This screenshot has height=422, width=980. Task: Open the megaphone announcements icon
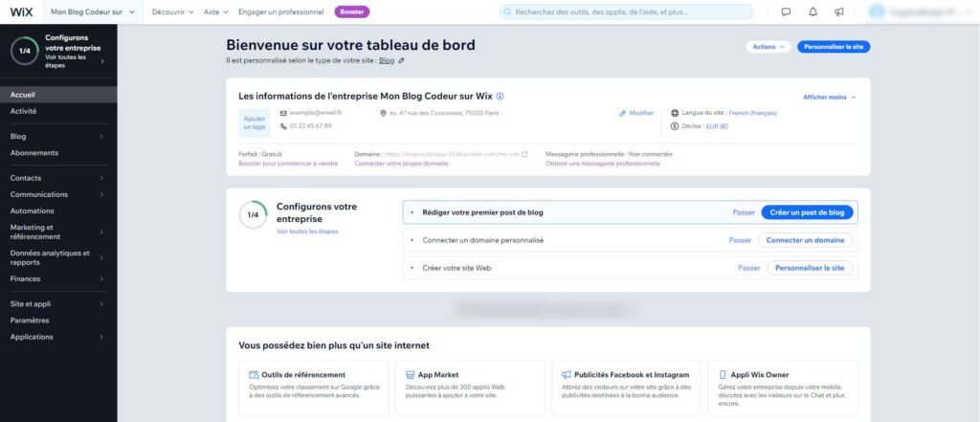pos(838,12)
